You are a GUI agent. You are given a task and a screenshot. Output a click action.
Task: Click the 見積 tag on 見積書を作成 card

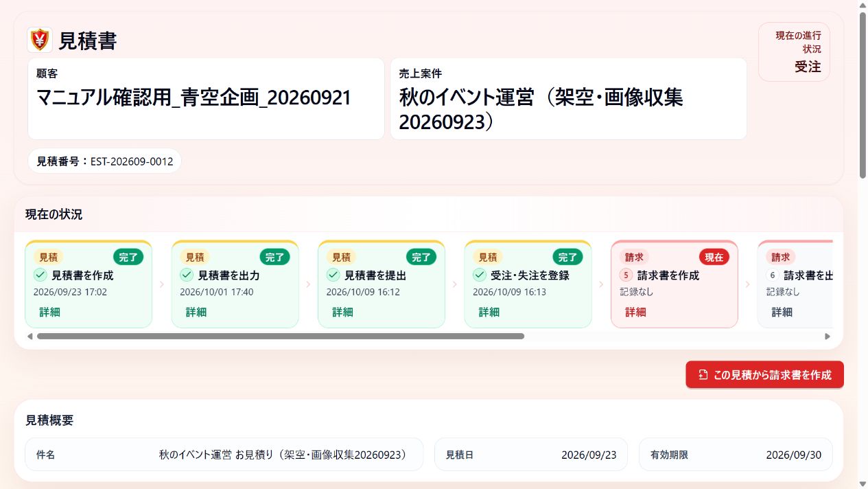point(48,257)
